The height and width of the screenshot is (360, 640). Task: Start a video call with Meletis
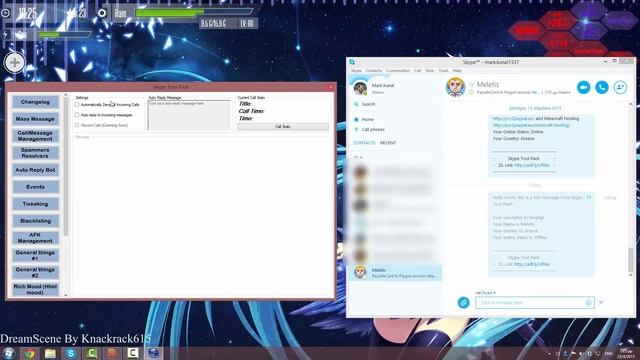(584, 87)
